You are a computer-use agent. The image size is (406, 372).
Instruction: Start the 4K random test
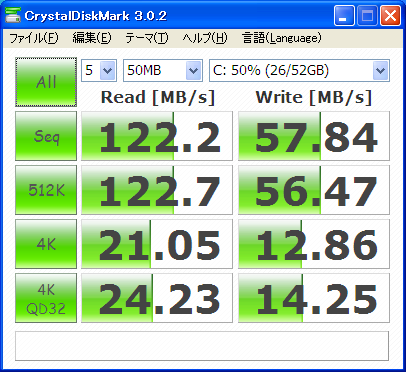pyautogui.click(x=46, y=244)
